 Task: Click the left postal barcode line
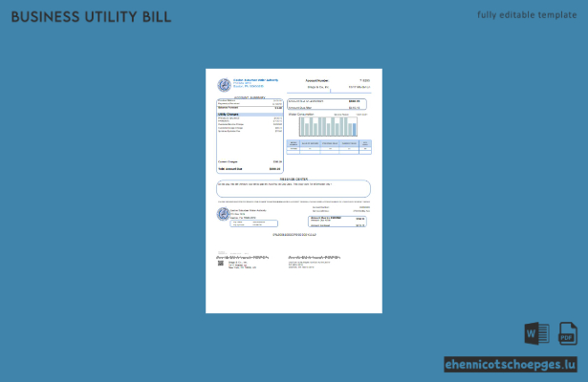pyautogui.click(x=242, y=258)
